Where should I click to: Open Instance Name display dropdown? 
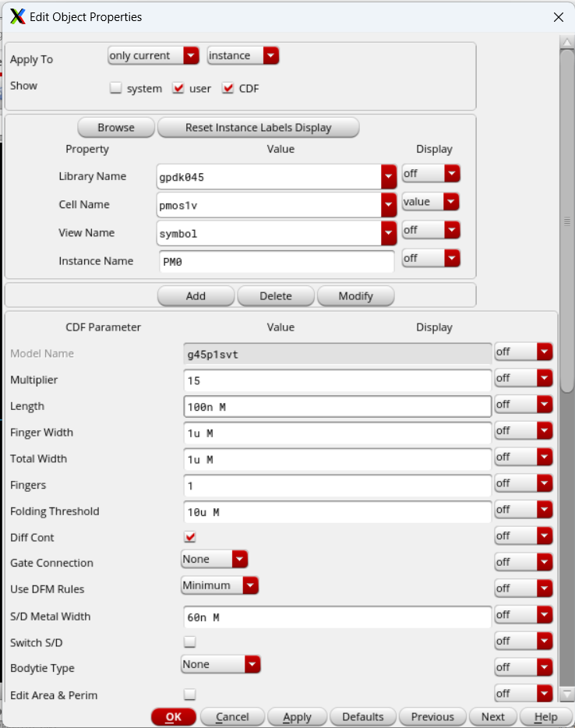click(431, 259)
